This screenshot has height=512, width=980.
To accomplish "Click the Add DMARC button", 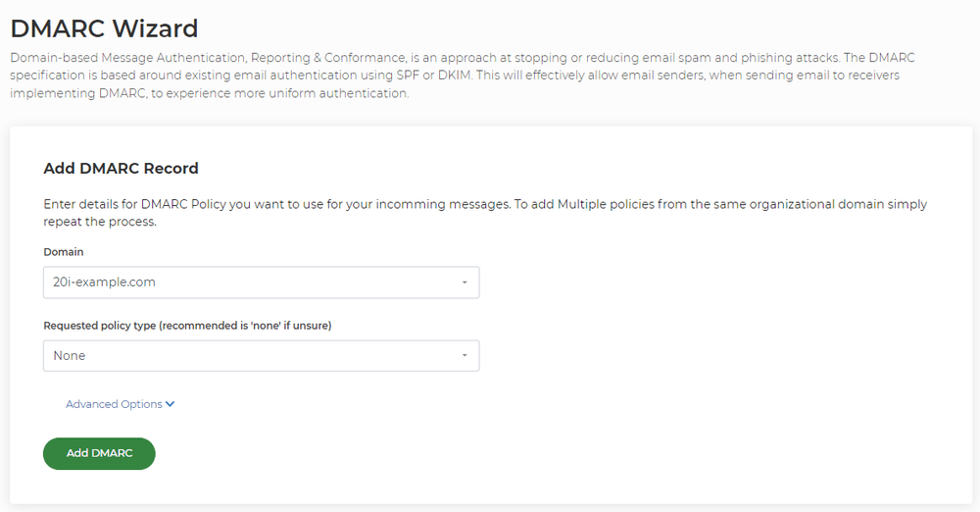I will [x=99, y=453].
